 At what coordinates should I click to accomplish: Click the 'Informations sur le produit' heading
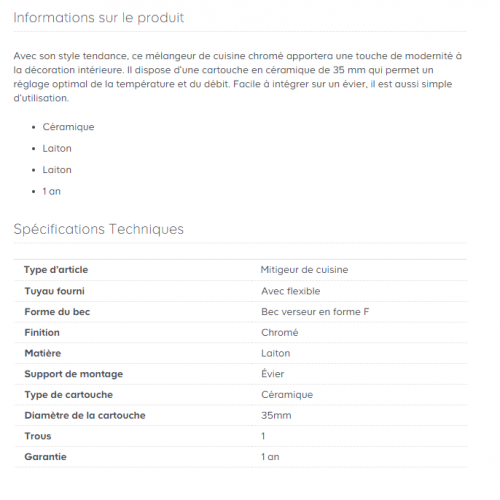point(99,18)
